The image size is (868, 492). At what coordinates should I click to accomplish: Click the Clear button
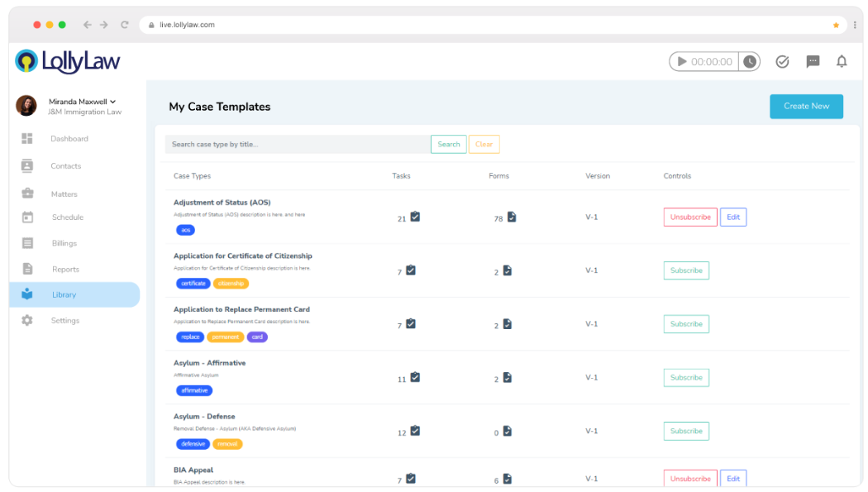point(484,145)
